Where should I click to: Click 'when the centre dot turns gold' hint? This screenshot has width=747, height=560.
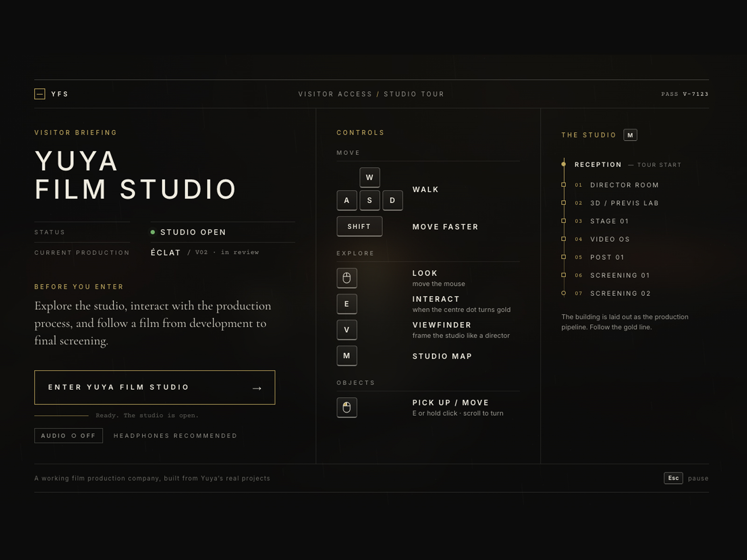(x=461, y=309)
